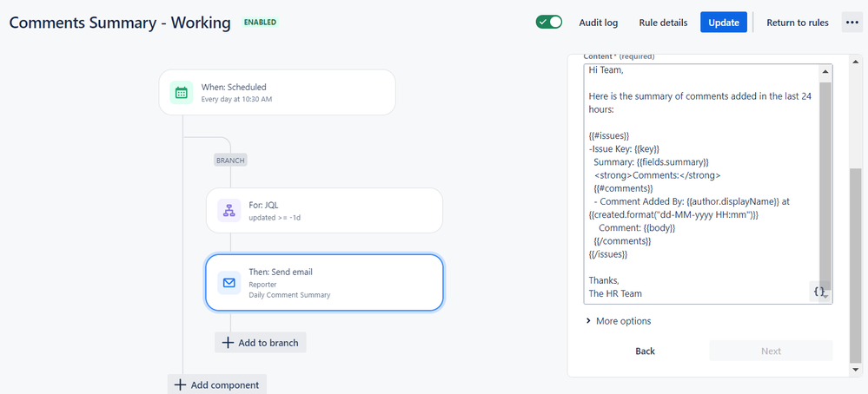868x394 pixels.
Task: Click the disabled Next button
Action: 771,351
